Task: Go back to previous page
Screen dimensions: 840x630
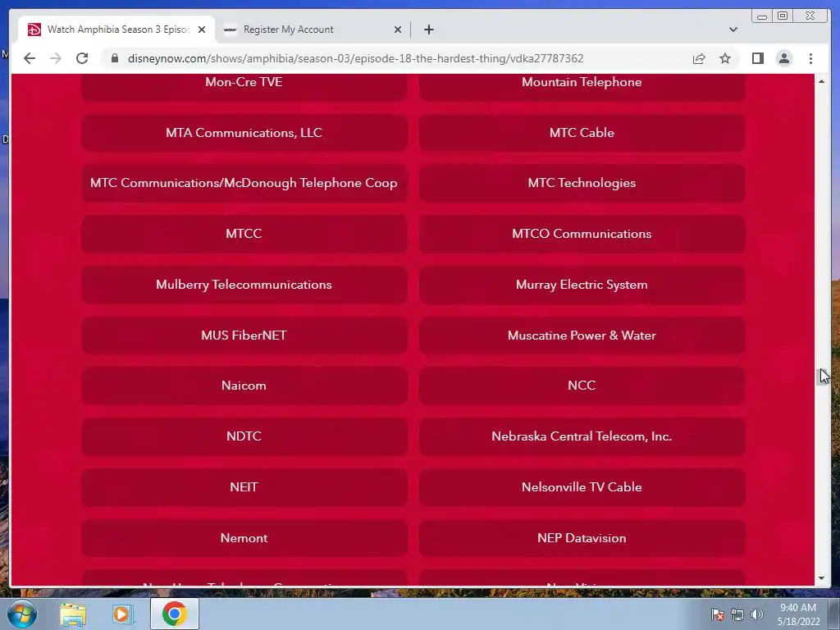Action: [x=30, y=58]
